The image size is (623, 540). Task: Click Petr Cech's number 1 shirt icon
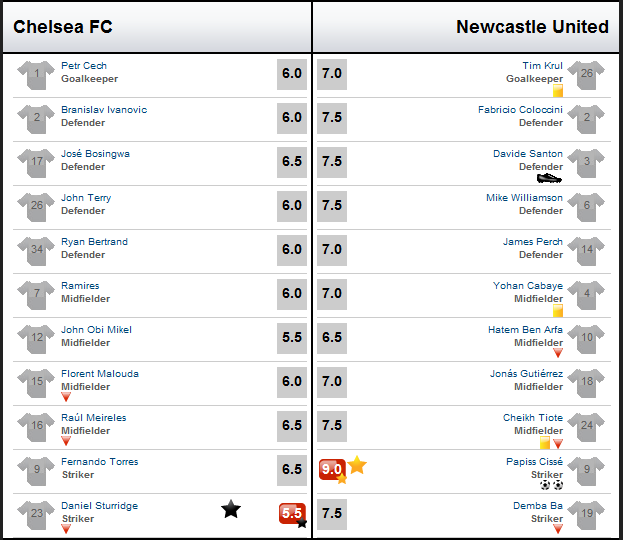point(36,74)
